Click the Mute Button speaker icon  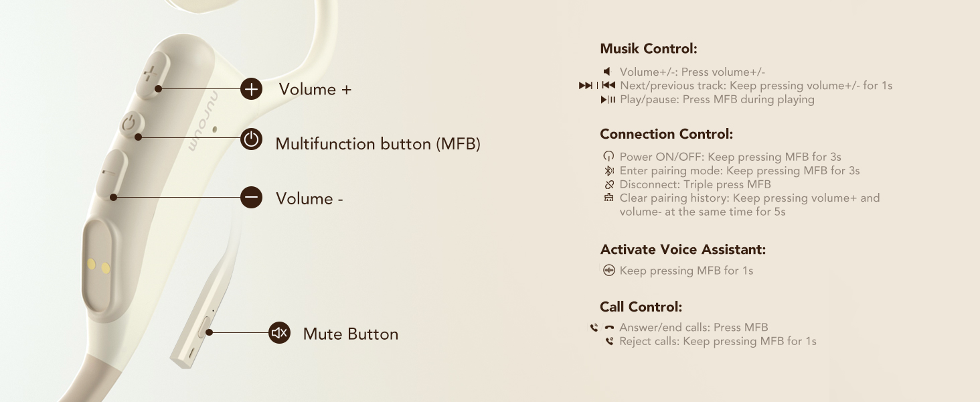coord(279,333)
